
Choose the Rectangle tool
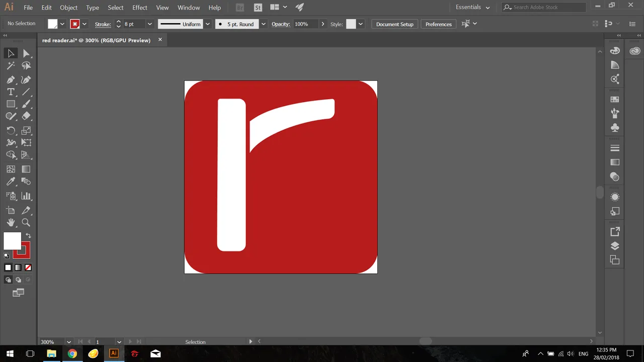coord(11,104)
